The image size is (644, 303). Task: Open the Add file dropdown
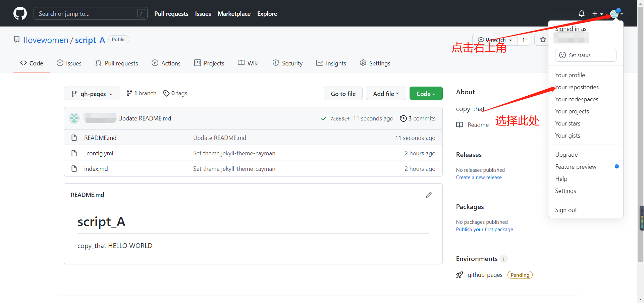coord(386,93)
